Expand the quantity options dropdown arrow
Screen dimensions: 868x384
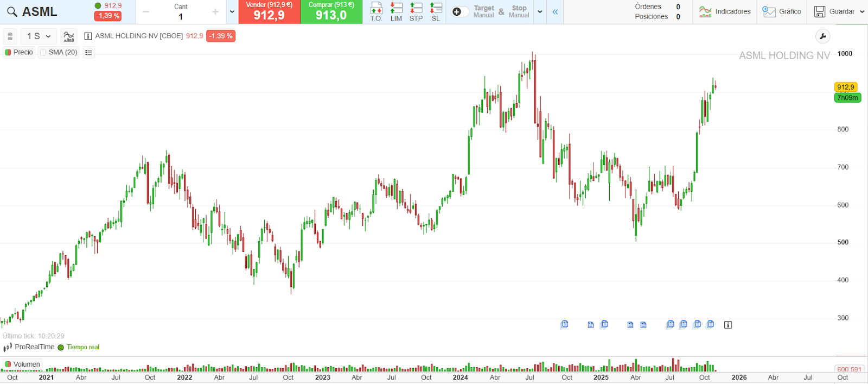(x=232, y=11)
